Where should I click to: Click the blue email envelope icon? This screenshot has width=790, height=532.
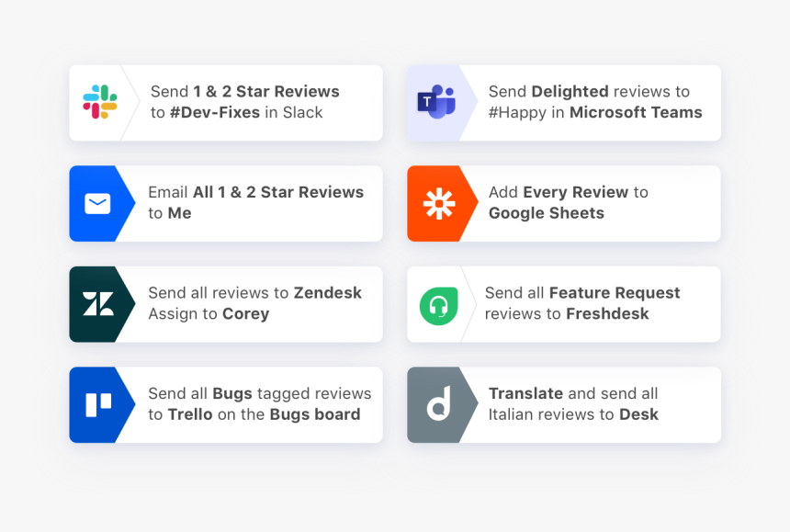97,203
